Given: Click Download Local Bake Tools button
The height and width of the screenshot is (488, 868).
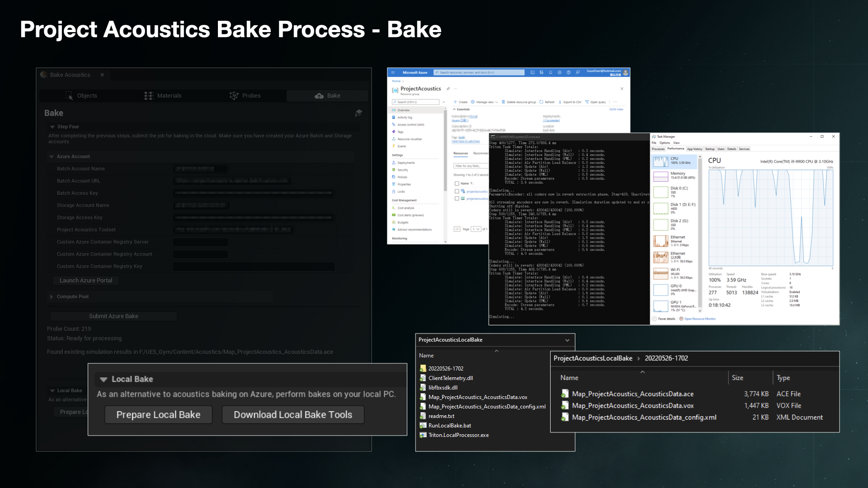Looking at the screenshot, I should 293,415.
